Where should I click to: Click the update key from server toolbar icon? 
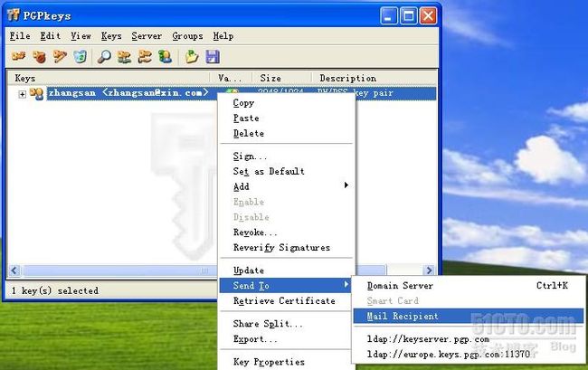(145, 57)
